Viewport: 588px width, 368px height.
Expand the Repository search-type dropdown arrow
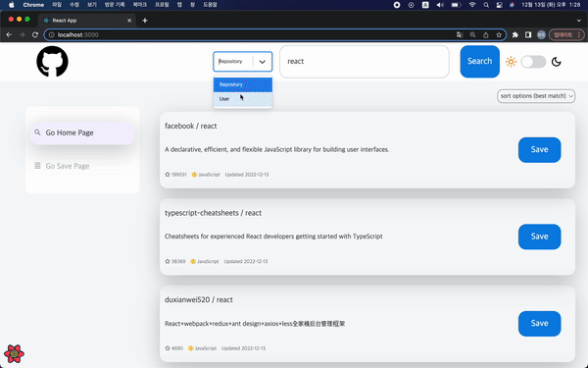coord(262,62)
